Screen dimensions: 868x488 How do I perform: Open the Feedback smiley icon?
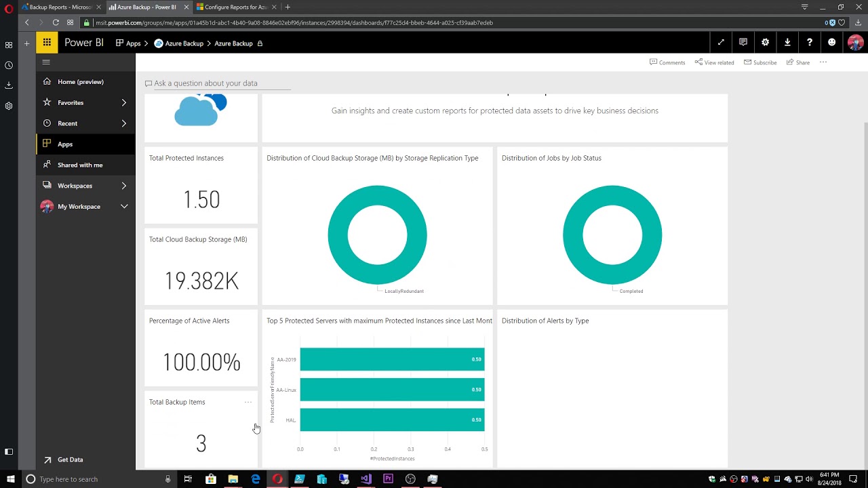[832, 43]
